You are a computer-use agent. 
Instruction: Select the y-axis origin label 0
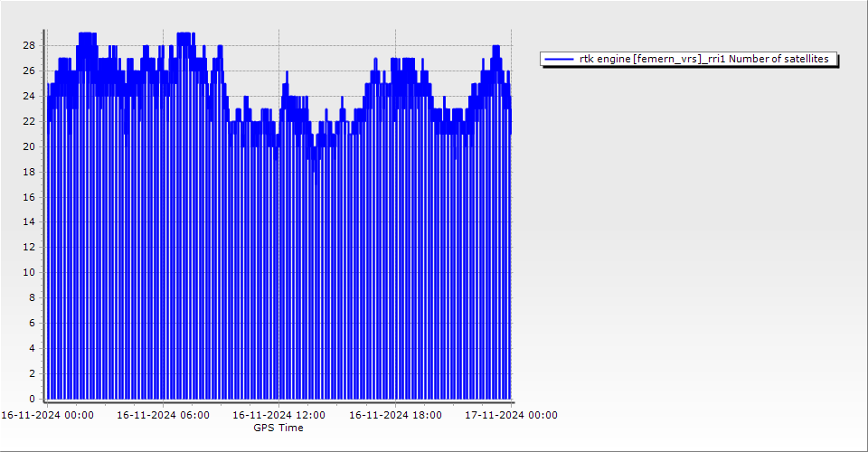32,399
